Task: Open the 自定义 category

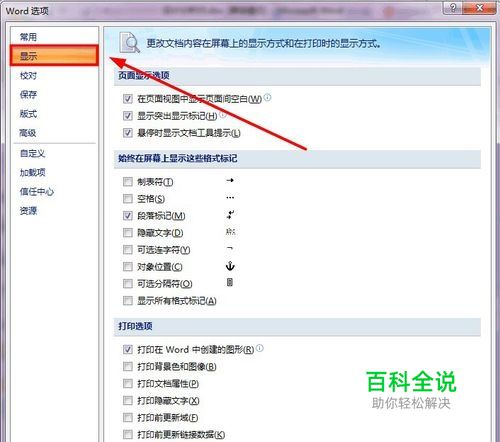Action: point(32,153)
